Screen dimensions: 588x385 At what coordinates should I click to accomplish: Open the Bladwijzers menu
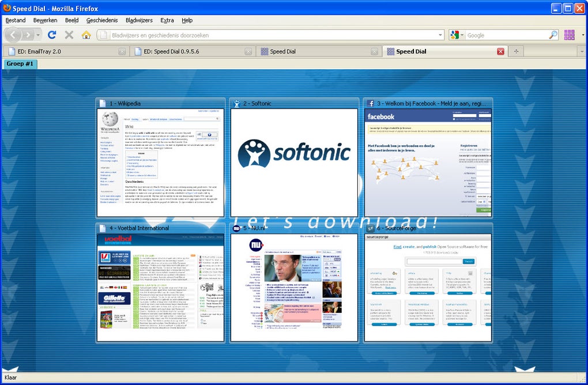[x=139, y=20]
